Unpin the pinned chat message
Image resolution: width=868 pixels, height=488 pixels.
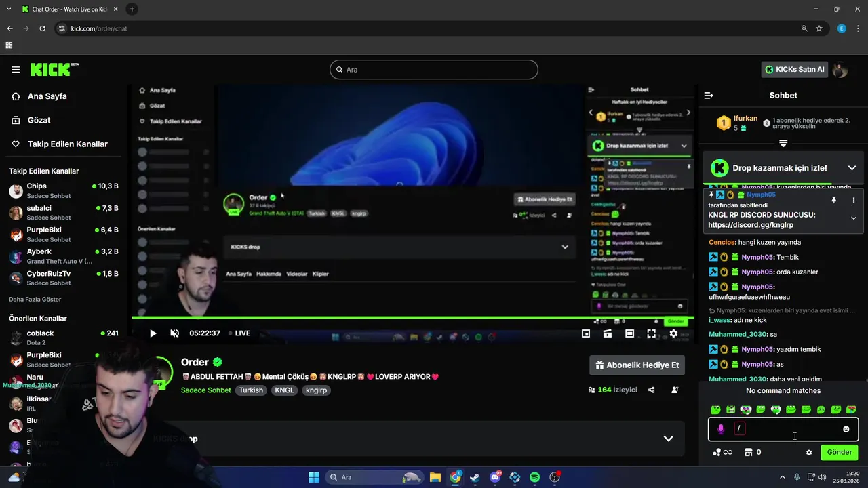coord(834,200)
